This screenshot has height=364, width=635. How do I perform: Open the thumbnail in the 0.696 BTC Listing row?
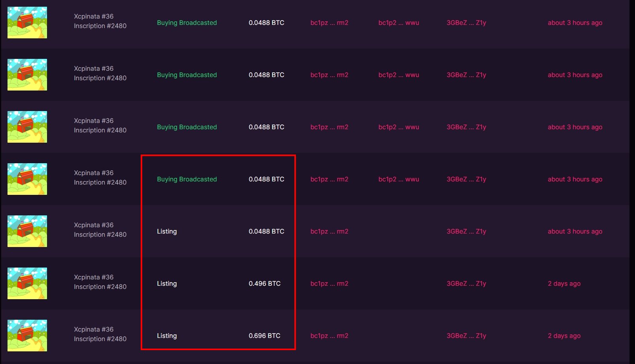click(x=27, y=336)
